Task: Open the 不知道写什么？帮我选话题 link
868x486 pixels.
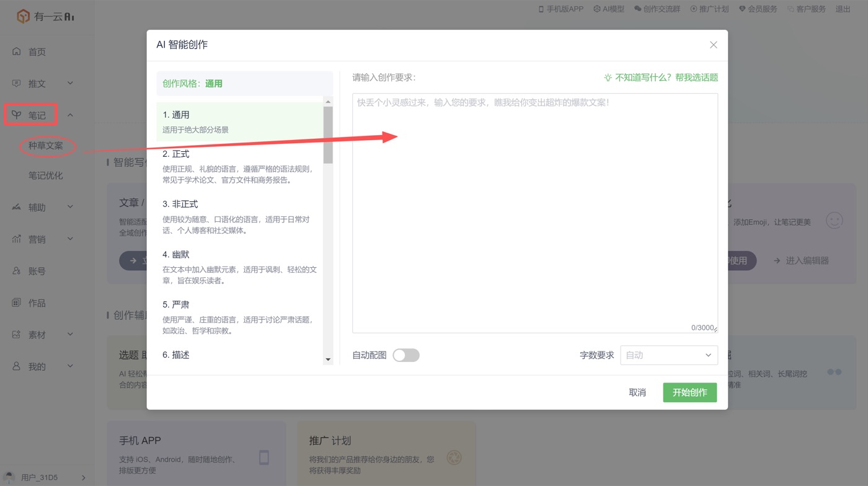Action: pyautogui.click(x=661, y=77)
